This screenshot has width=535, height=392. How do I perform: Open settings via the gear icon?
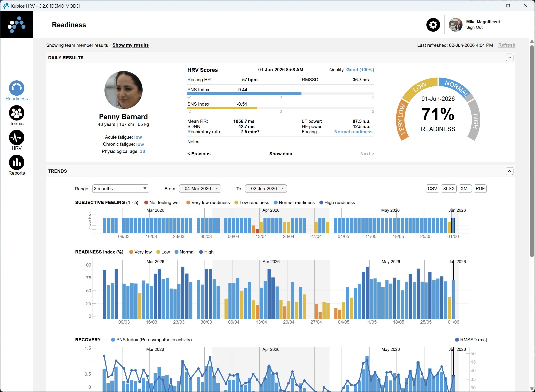[x=433, y=25]
